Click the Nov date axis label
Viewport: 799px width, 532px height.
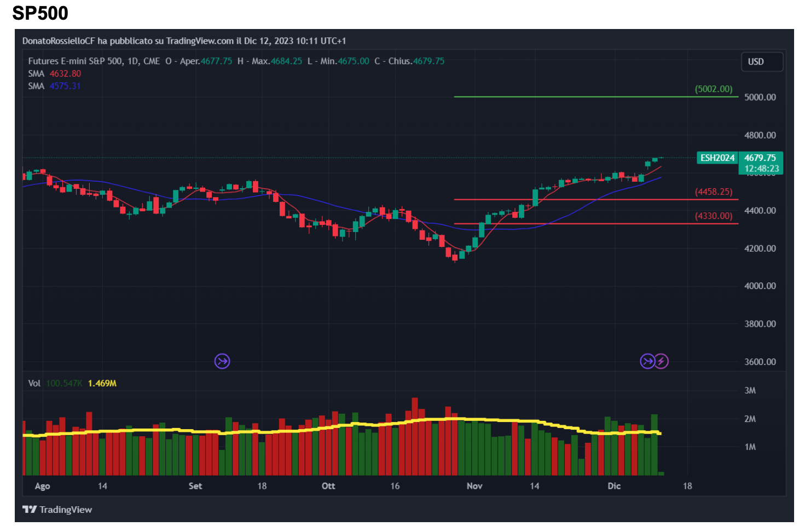point(474,486)
